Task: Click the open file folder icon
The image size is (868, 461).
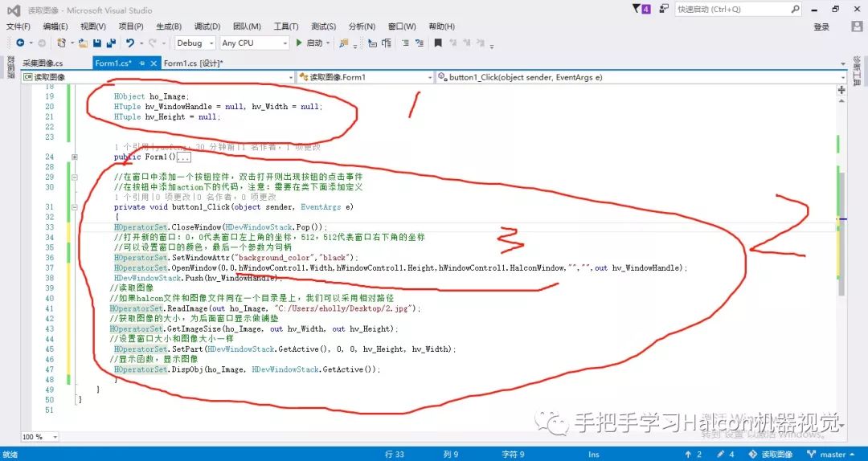Action: coord(83,43)
